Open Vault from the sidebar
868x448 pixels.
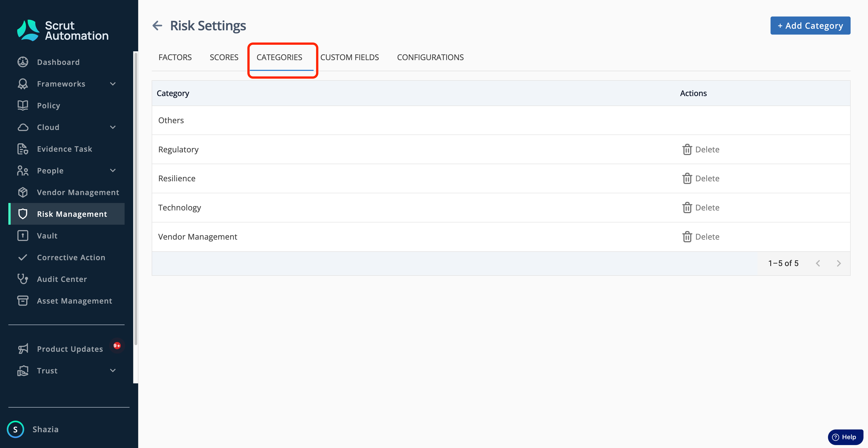coord(66,236)
